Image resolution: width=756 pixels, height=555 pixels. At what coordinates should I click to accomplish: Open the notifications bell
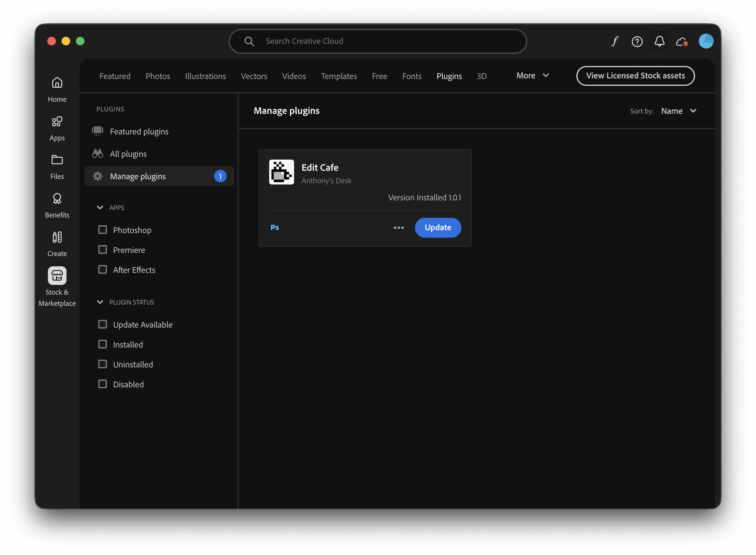coord(659,41)
